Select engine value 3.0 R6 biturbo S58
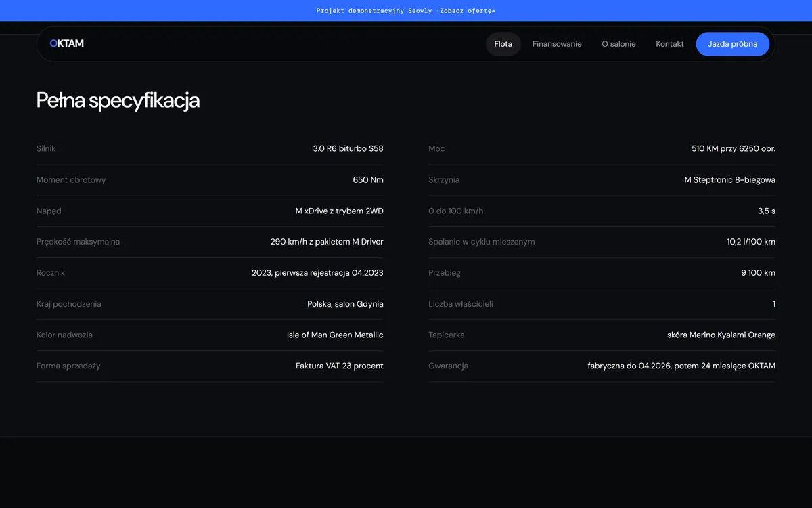 click(x=348, y=148)
